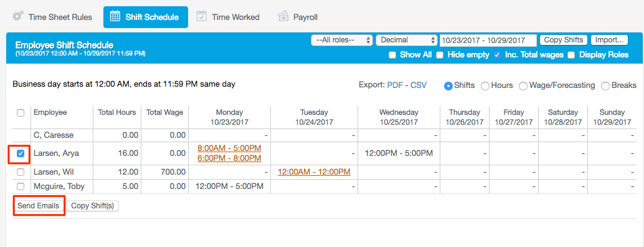Open Wil's 12:00AM - 12:00PM shift link
Screen dimensions: 644x247
[314, 172]
